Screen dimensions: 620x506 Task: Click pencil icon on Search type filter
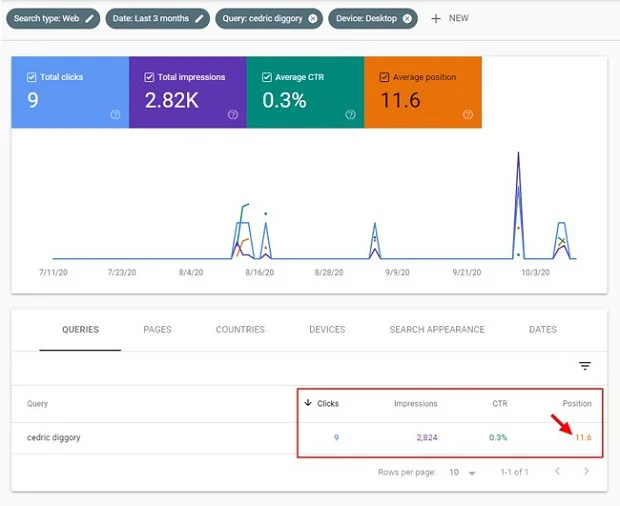click(x=90, y=18)
